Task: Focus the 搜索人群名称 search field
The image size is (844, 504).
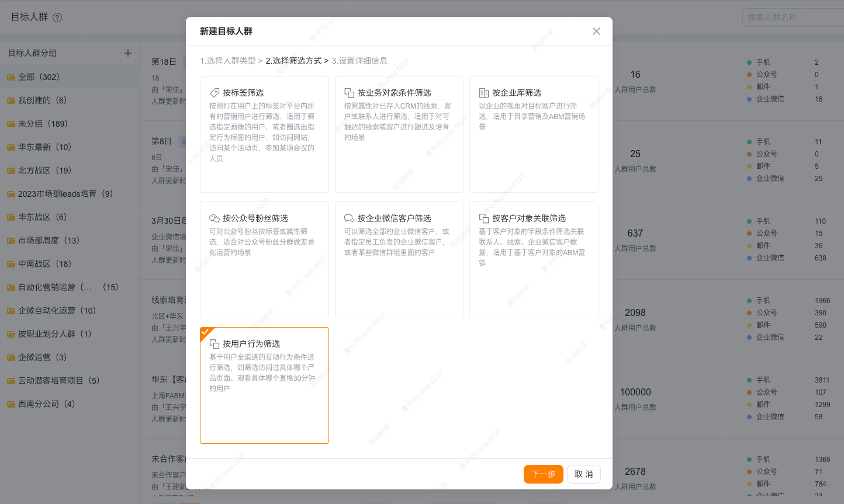Action: pos(794,18)
